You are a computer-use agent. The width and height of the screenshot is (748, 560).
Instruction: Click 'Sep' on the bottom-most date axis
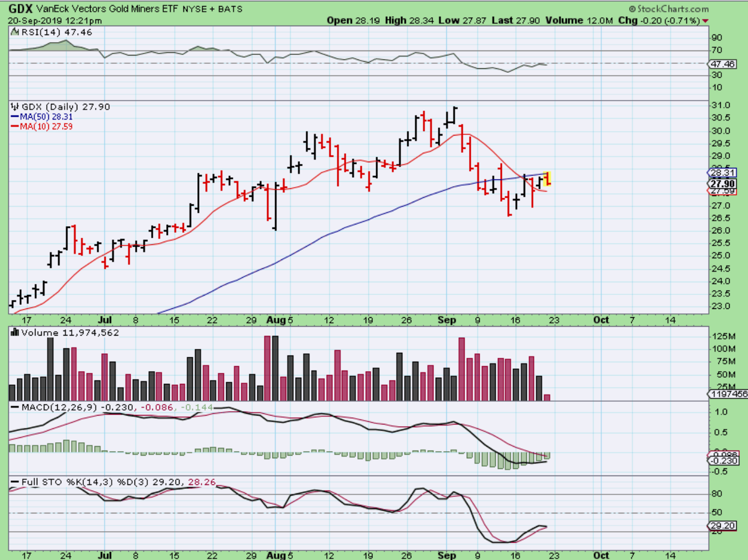446,555
